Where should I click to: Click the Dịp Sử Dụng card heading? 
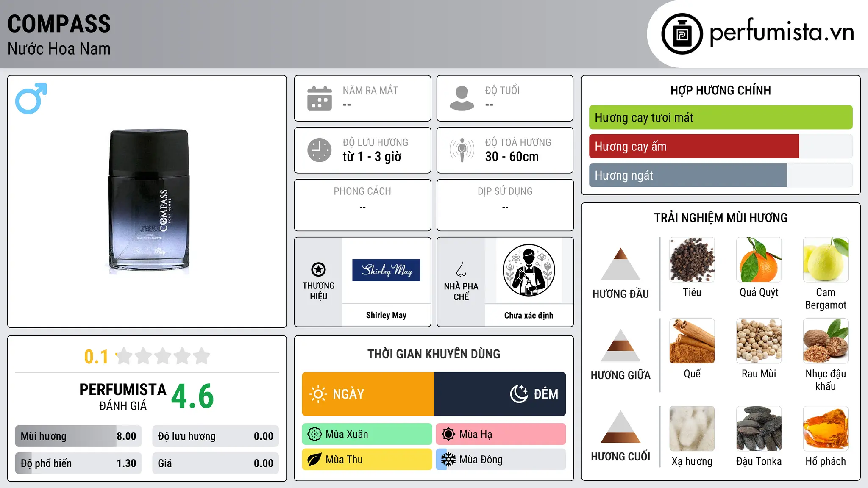[505, 191]
